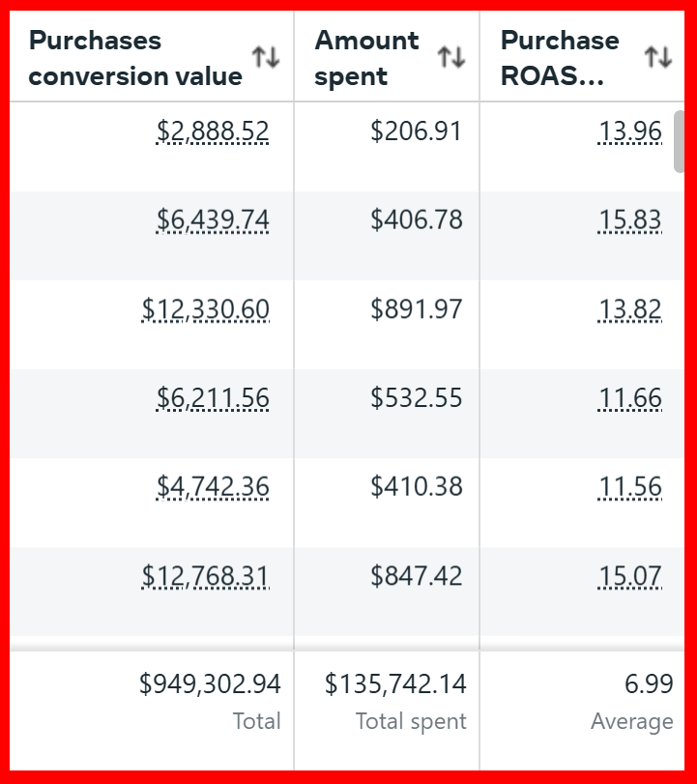This screenshot has width=697, height=784.
Task: Open the 11.56 ROAS value
Action: [630, 487]
